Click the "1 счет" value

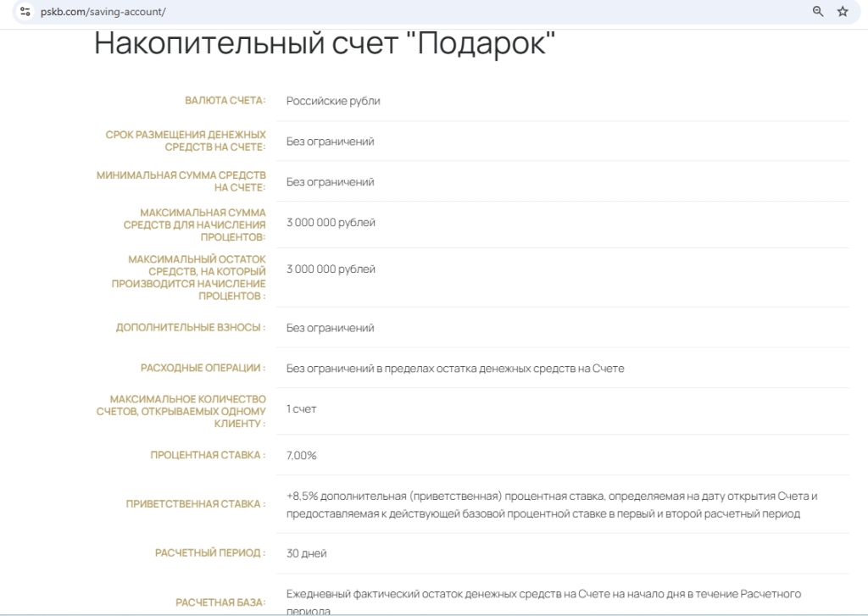(301, 409)
